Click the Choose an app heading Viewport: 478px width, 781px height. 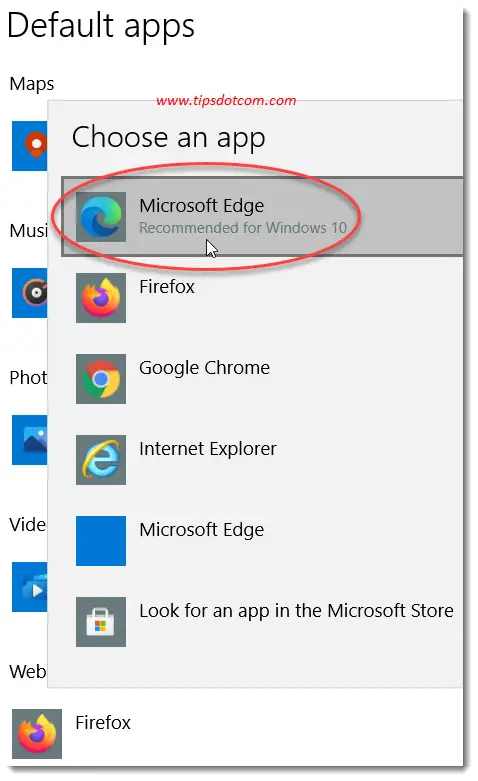tap(168, 138)
